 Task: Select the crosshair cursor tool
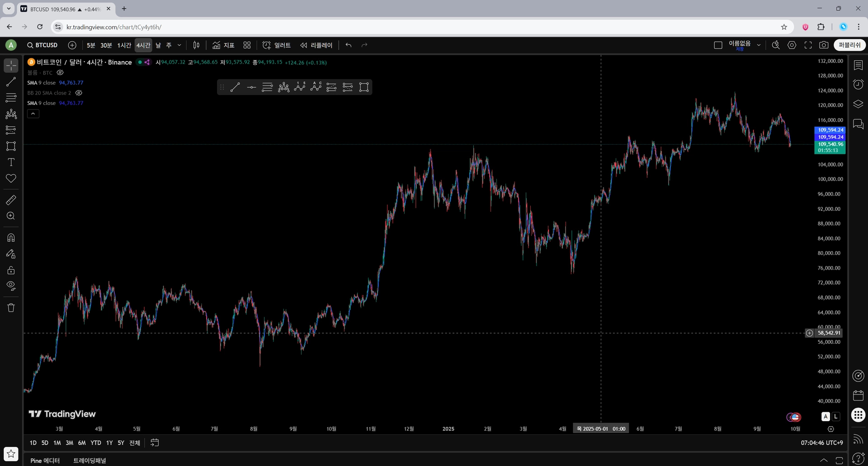11,66
